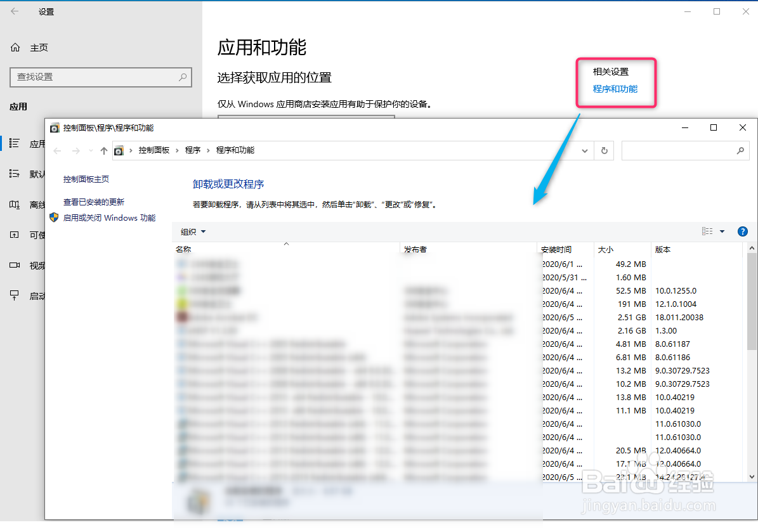Sort by 名称 column header
The width and height of the screenshot is (758, 532).
point(286,249)
